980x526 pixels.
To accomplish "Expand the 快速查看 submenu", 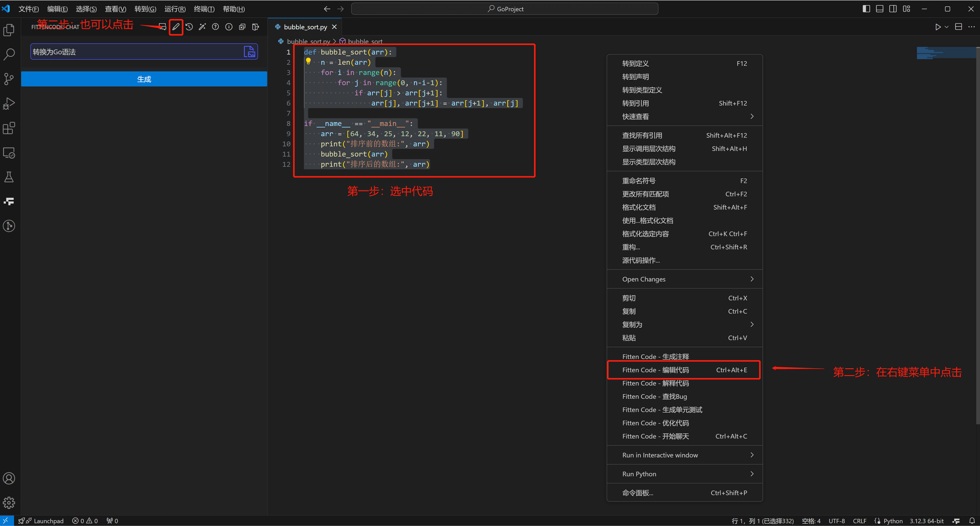I will click(685, 117).
